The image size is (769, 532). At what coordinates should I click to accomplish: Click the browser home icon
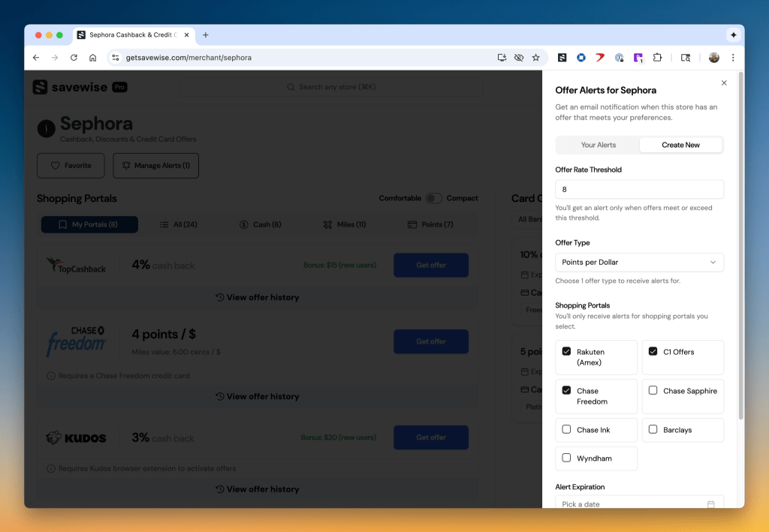[93, 58]
